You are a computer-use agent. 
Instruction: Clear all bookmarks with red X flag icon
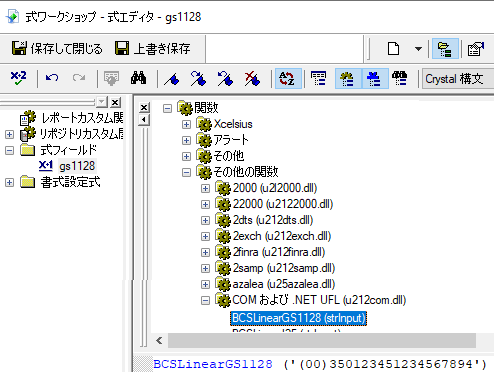click(252, 78)
